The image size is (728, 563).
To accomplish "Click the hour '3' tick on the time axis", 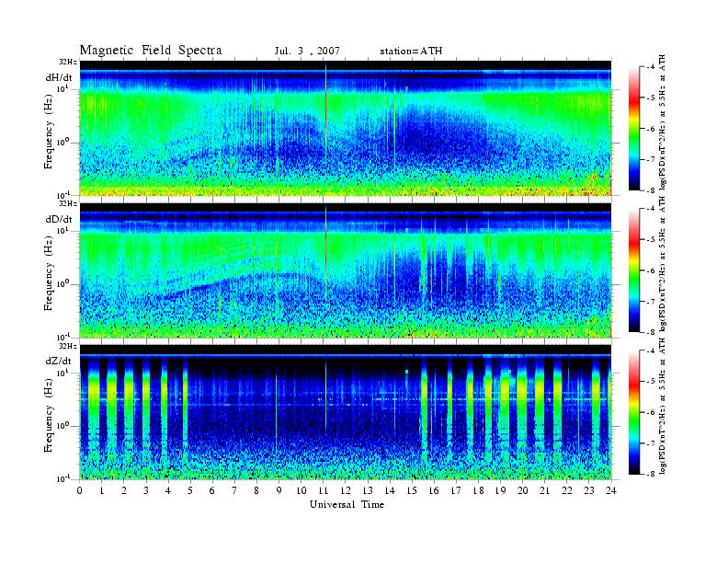I will click(x=146, y=490).
